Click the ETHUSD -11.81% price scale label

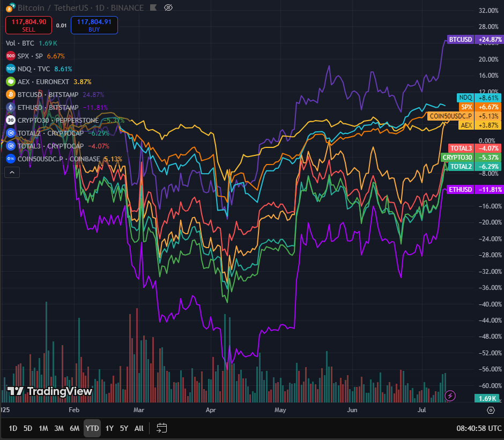click(476, 190)
